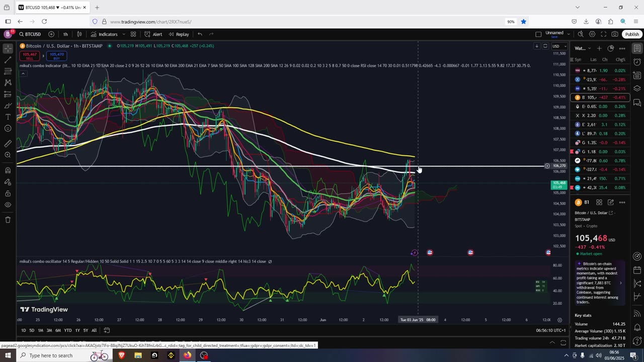This screenshot has height=362, width=644.
Task: Click the 106,270 horizontal line price label
Action: click(x=559, y=166)
